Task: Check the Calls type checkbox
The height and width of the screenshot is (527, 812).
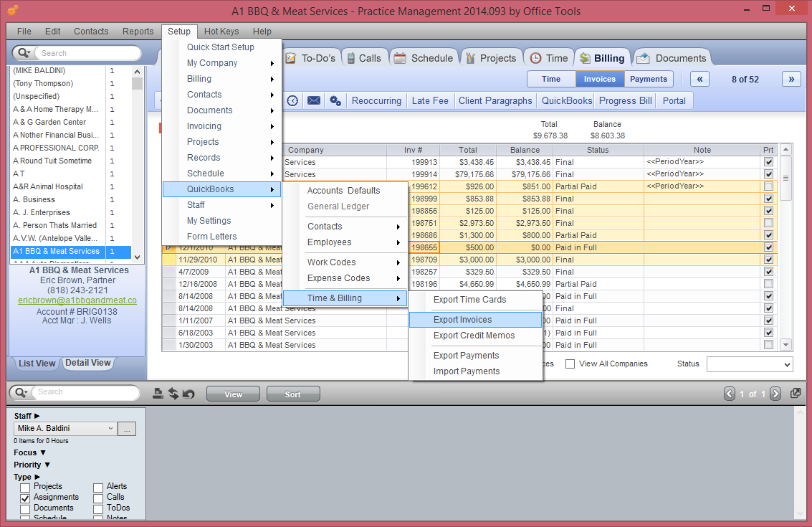Action: 98,498
